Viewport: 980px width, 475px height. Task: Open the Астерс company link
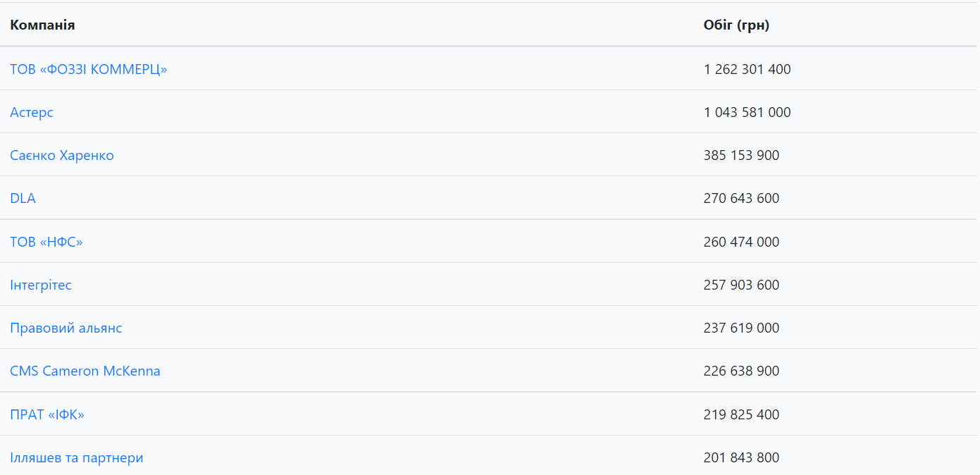click(x=32, y=112)
